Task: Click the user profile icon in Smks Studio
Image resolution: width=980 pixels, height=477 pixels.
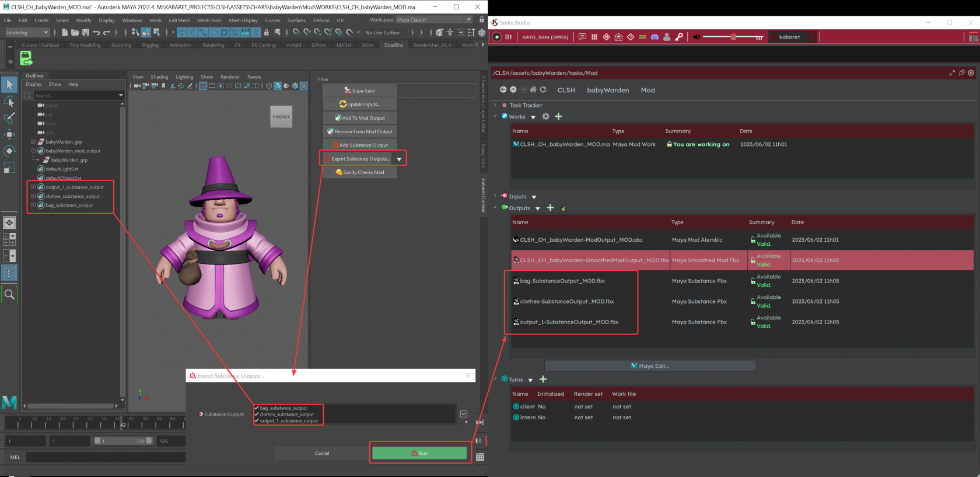Action: [667, 37]
